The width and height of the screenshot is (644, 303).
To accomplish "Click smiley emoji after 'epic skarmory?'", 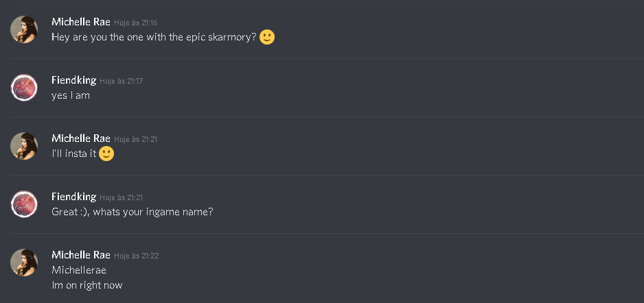I will [267, 37].
